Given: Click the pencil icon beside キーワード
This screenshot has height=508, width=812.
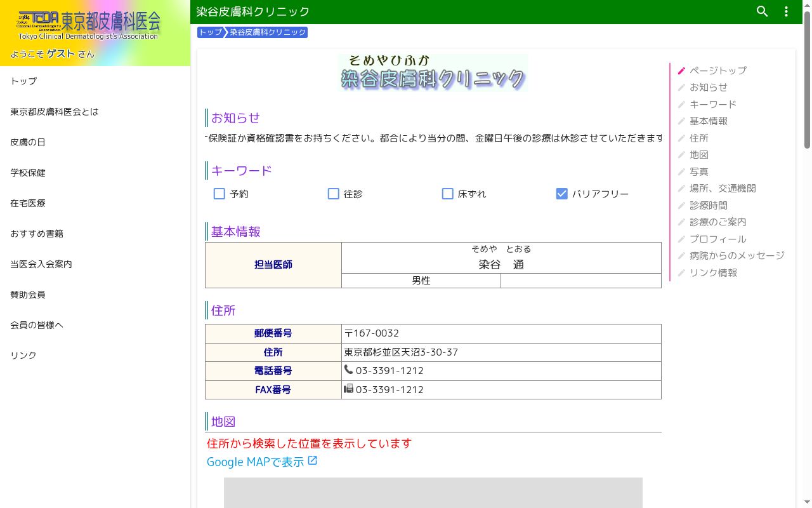Looking at the screenshot, I should (x=681, y=104).
